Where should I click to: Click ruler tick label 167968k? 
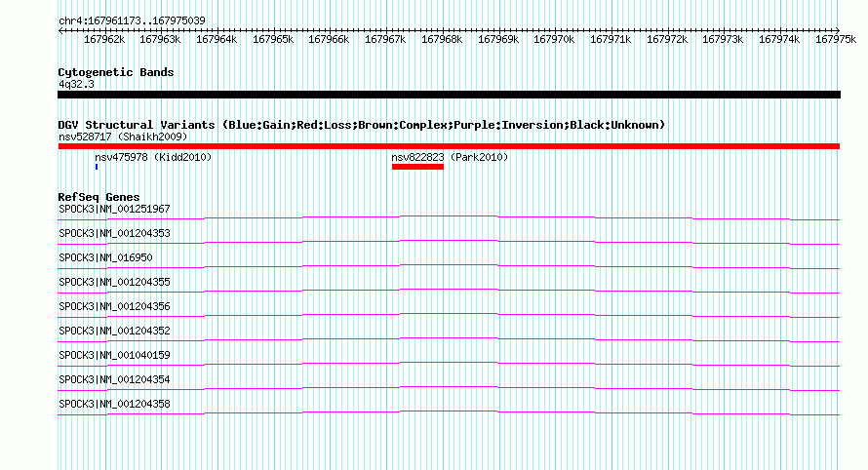(442, 39)
